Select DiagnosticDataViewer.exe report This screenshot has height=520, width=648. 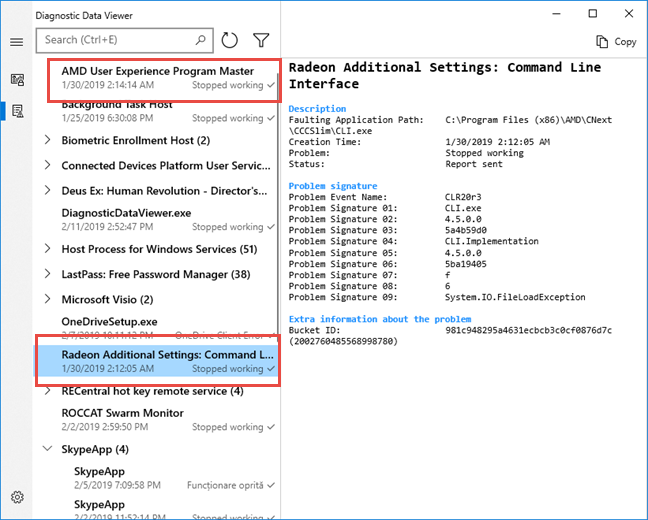point(156,219)
